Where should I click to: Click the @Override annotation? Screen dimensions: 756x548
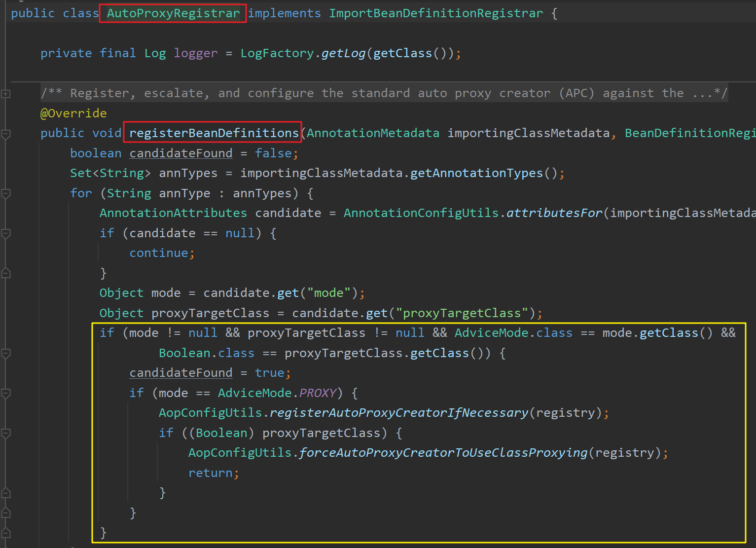pyautogui.click(x=73, y=113)
